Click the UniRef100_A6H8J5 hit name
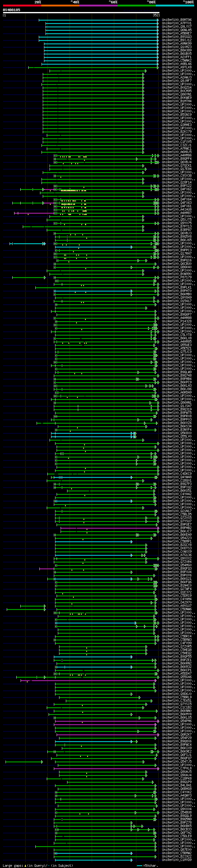Viewport: 197px width, 868px height. pos(176,152)
